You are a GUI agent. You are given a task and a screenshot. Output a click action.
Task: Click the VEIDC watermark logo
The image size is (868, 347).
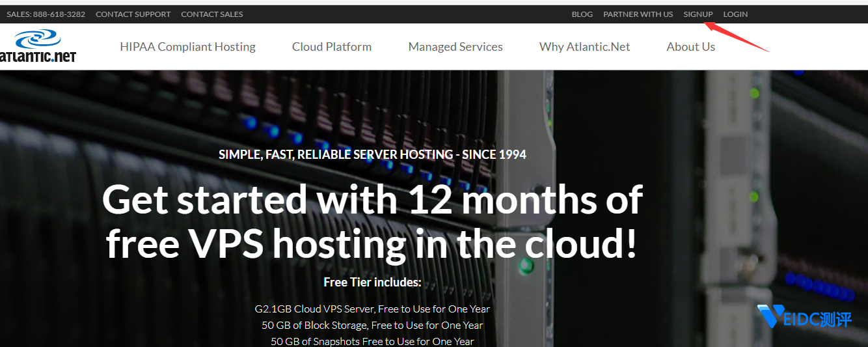tap(804, 318)
